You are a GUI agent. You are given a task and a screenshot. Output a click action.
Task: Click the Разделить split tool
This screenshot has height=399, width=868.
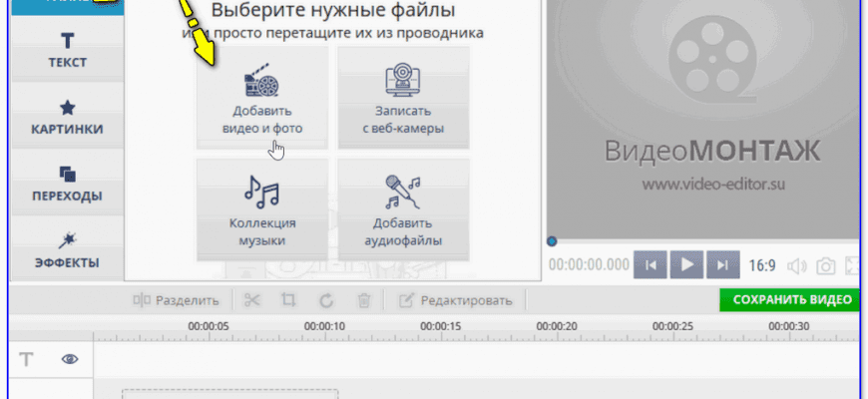(x=176, y=300)
